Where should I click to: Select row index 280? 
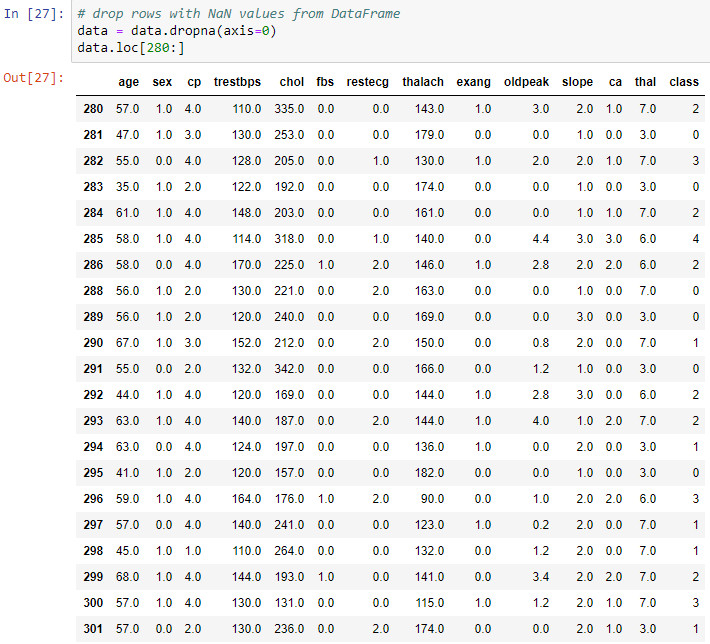[93, 109]
